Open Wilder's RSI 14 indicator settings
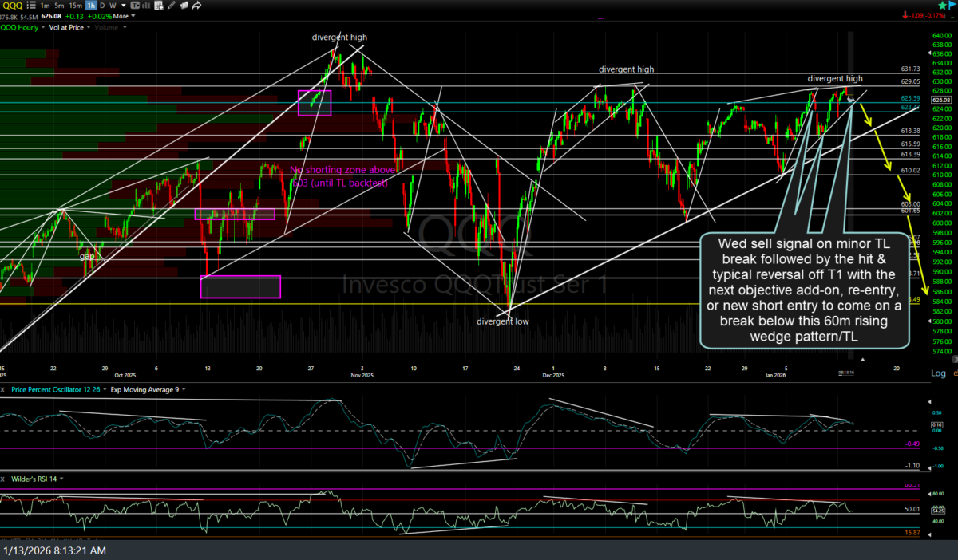 pos(36,479)
